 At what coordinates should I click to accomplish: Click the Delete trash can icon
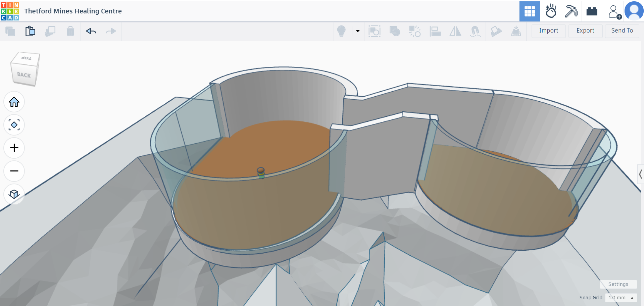(70, 31)
